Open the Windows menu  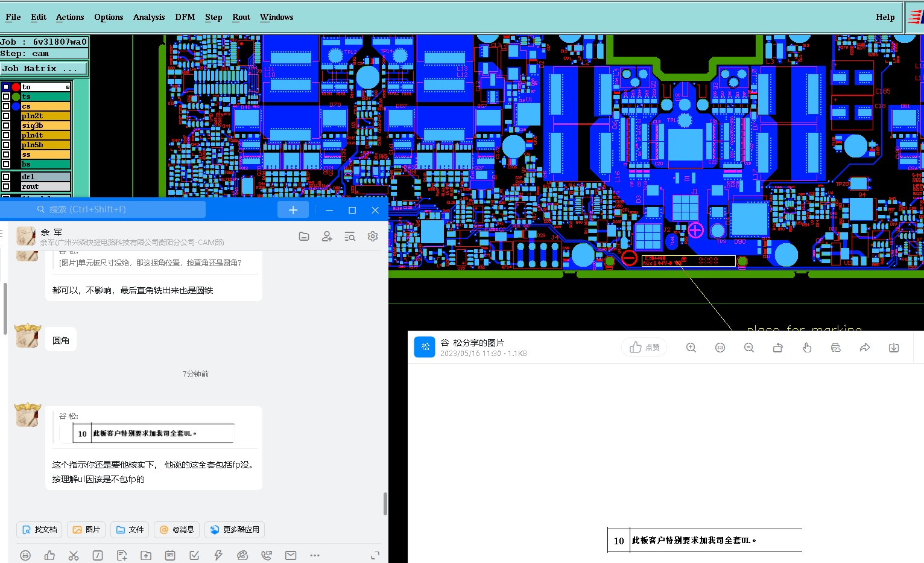pyautogui.click(x=276, y=17)
